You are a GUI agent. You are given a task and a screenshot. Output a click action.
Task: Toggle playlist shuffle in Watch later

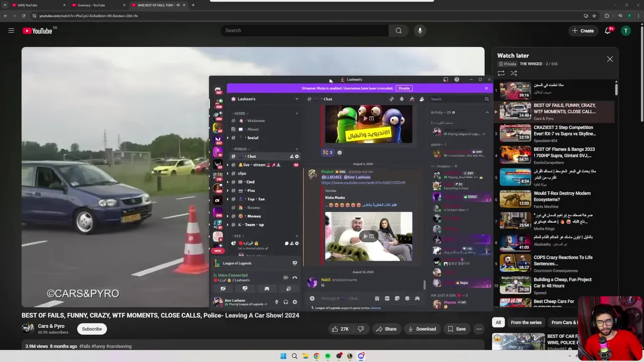click(514, 73)
